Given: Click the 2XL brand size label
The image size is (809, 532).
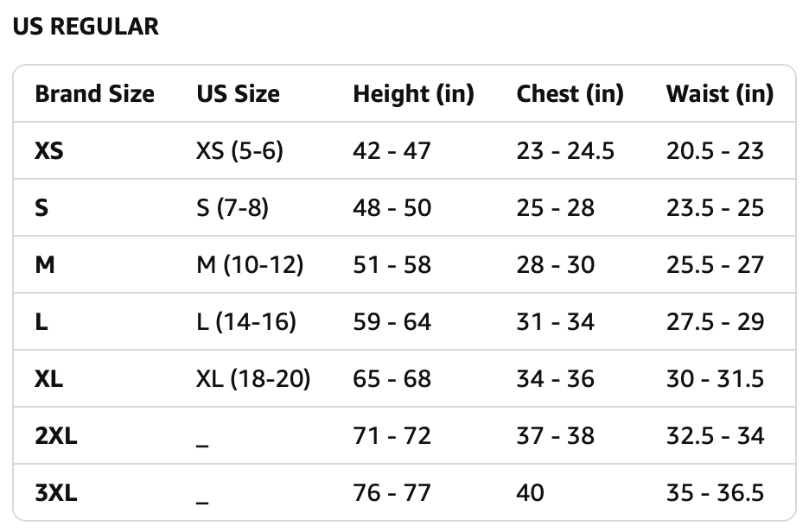Looking at the screenshot, I should pyautogui.click(x=56, y=436).
